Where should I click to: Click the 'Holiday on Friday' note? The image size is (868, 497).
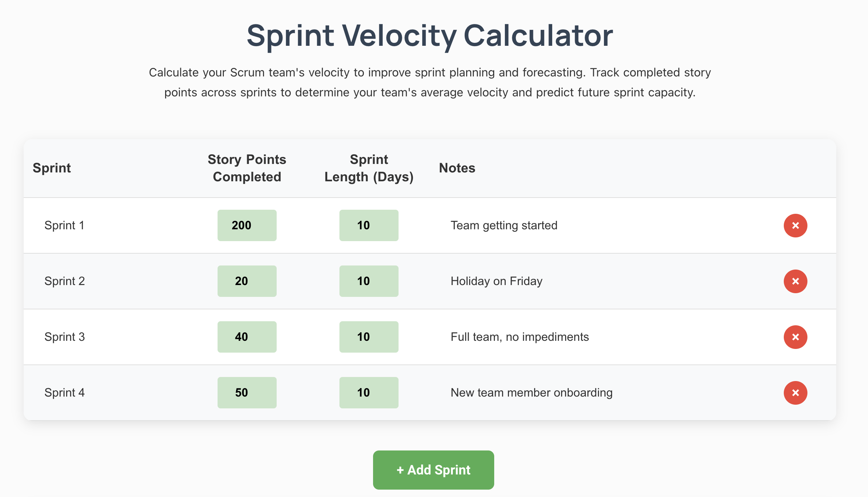coord(496,281)
